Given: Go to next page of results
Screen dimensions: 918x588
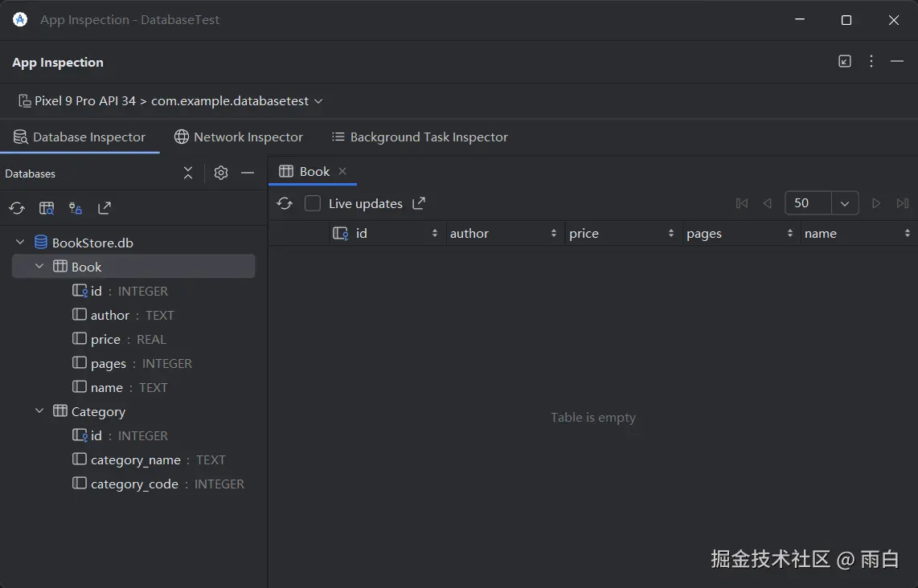Looking at the screenshot, I should [x=876, y=203].
